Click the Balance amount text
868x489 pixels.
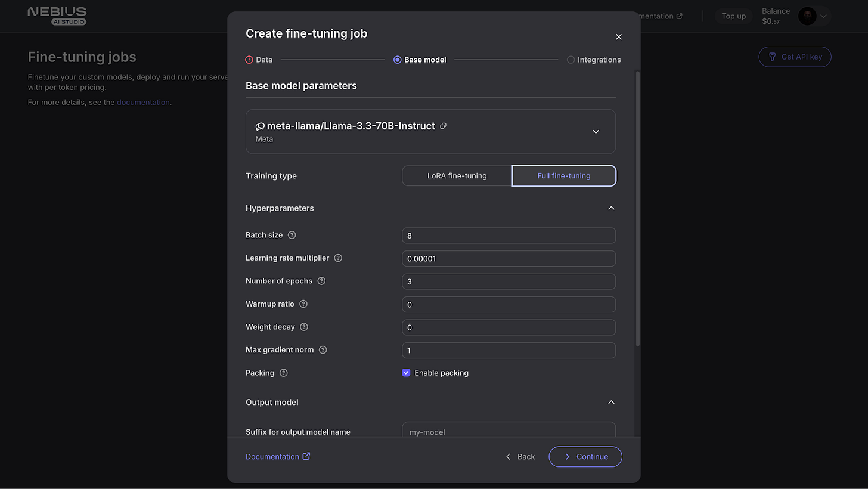770,21
